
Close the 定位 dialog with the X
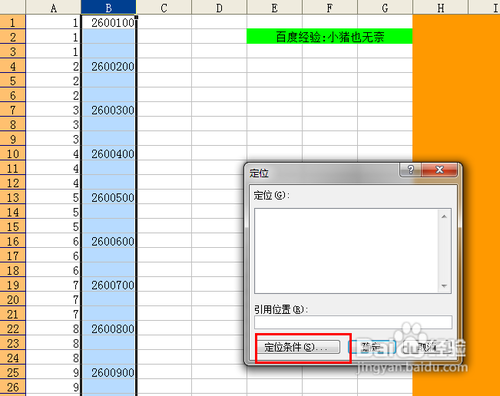pos(440,170)
